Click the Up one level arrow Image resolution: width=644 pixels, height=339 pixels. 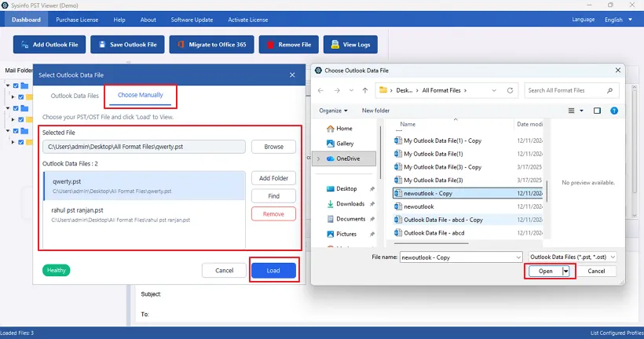click(365, 90)
